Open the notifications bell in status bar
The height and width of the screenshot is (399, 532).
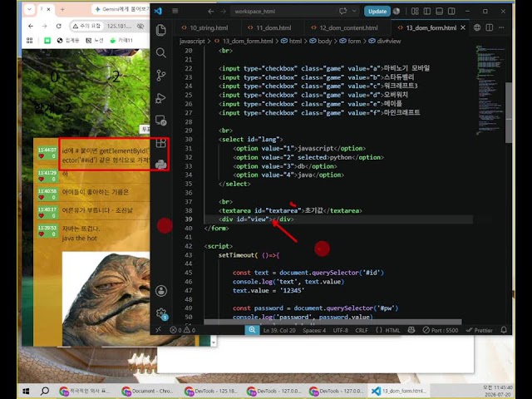(x=504, y=330)
